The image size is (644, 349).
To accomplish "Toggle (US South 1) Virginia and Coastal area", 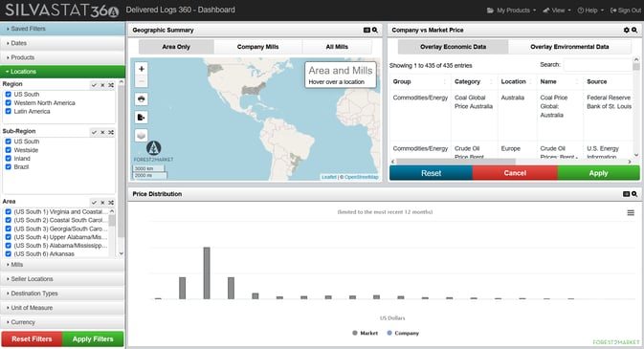I will [x=9, y=212].
